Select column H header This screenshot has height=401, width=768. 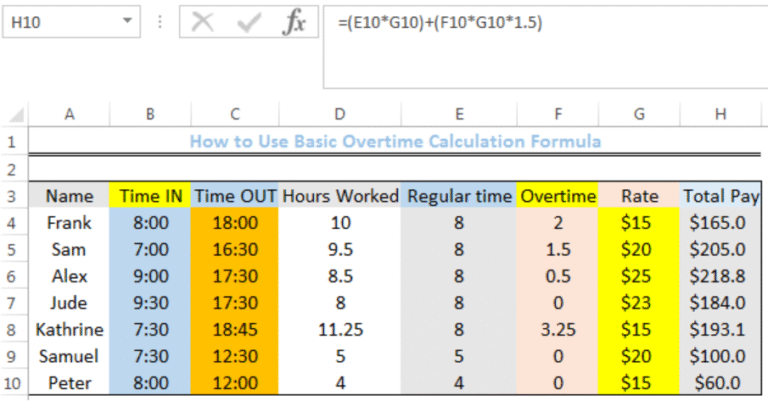click(x=720, y=114)
